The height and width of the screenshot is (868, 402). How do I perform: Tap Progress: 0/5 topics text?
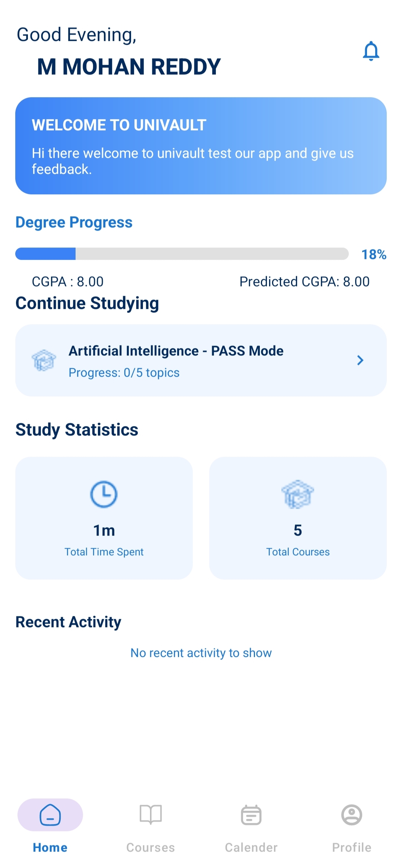tap(124, 373)
